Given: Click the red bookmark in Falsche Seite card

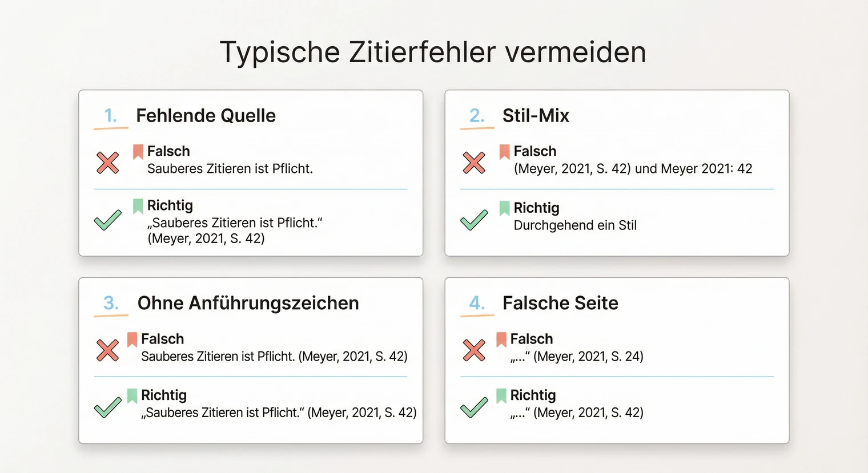Looking at the screenshot, I should pyautogui.click(x=501, y=339).
